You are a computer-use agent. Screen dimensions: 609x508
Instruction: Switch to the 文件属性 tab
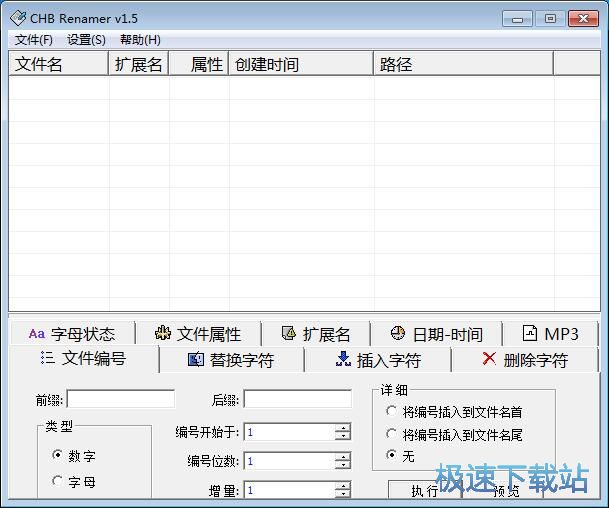[198, 334]
